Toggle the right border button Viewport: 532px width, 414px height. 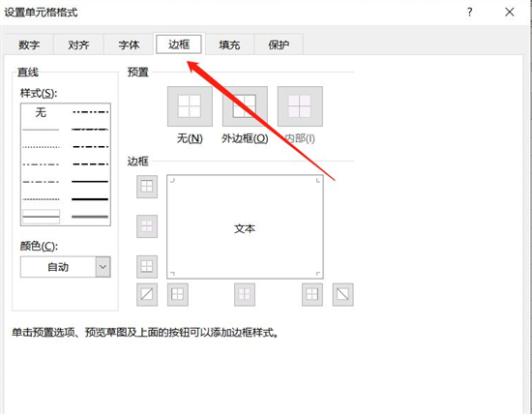[x=312, y=295]
